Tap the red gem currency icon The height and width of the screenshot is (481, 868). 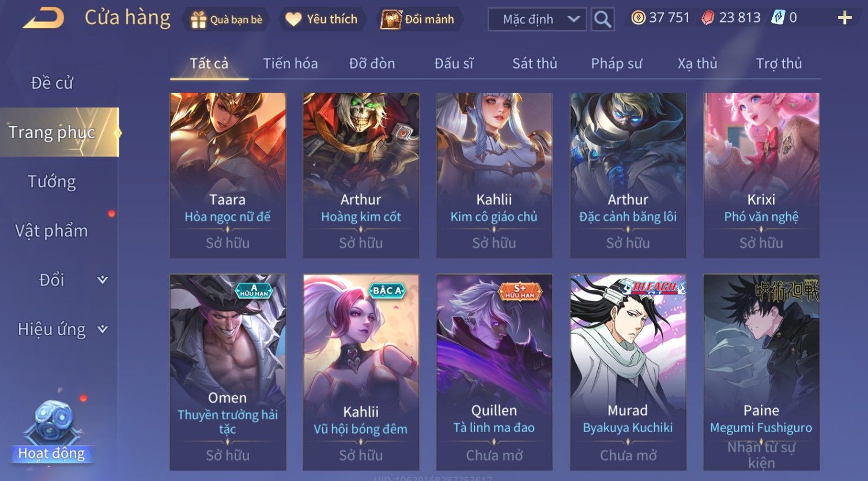click(x=708, y=18)
